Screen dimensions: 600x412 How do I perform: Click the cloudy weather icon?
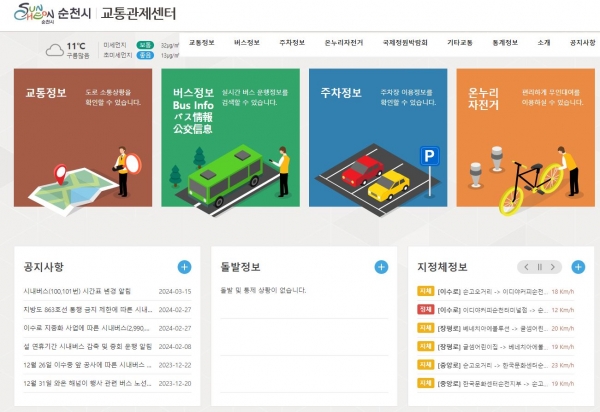[55, 50]
